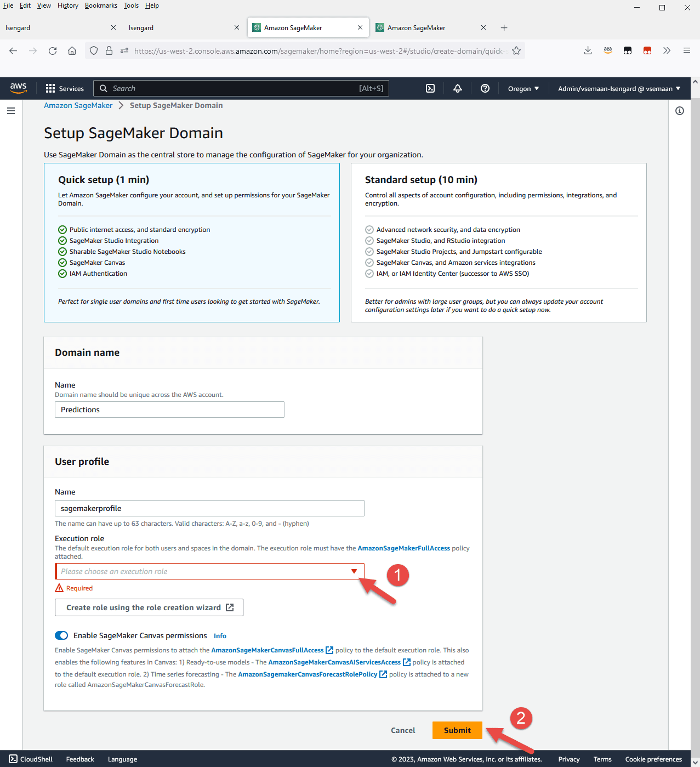Click the black extension icon in toolbar
The width and height of the screenshot is (700, 767).
[628, 50]
